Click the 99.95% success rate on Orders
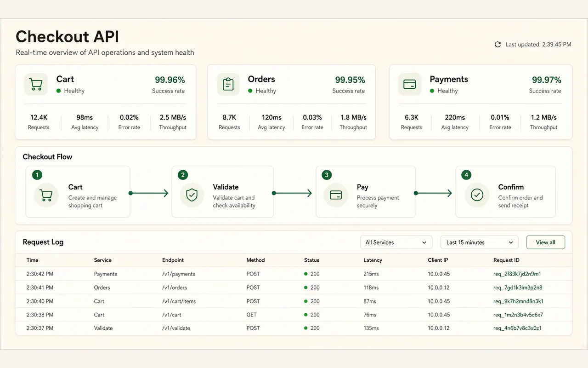588x368 pixels. pyautogui.click(x=350, y=80)
